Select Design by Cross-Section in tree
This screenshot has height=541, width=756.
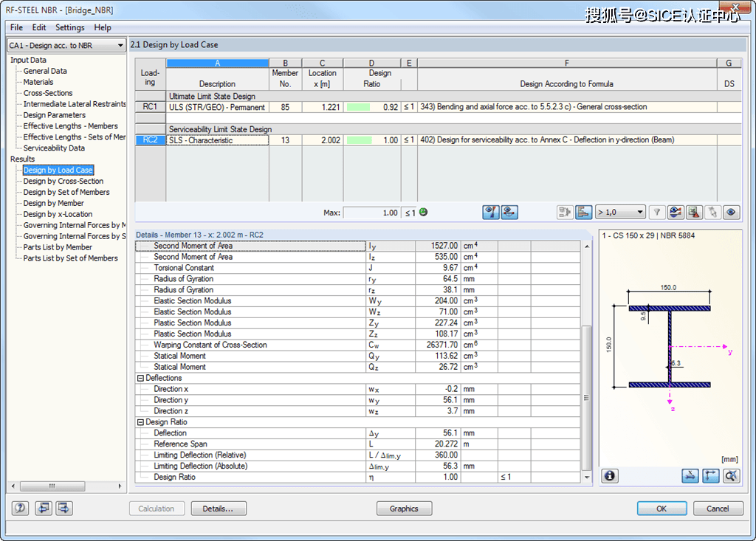tap(63, 181)
